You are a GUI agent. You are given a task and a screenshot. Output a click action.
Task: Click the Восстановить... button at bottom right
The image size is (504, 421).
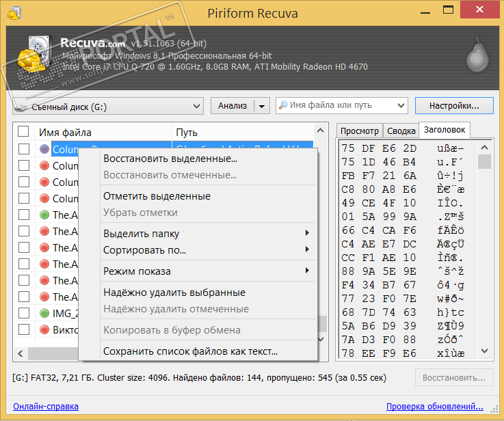(454, 378)
